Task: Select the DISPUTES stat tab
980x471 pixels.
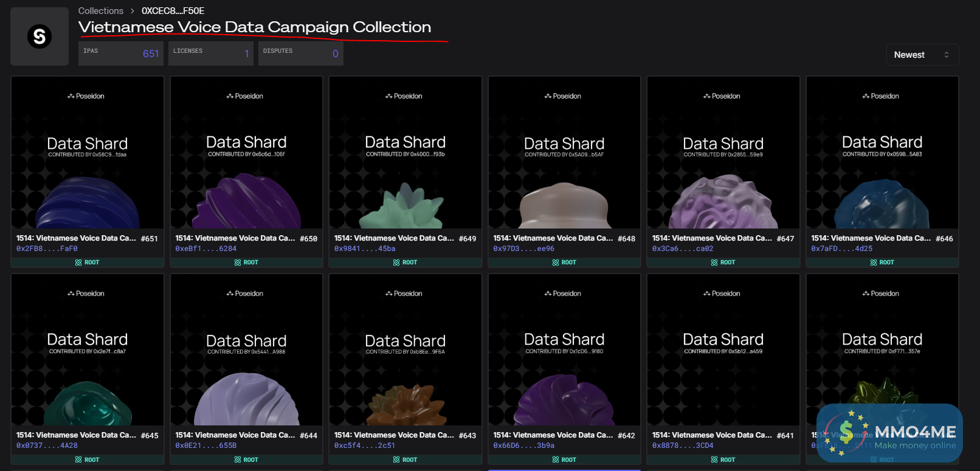Action: pos(301,53)
